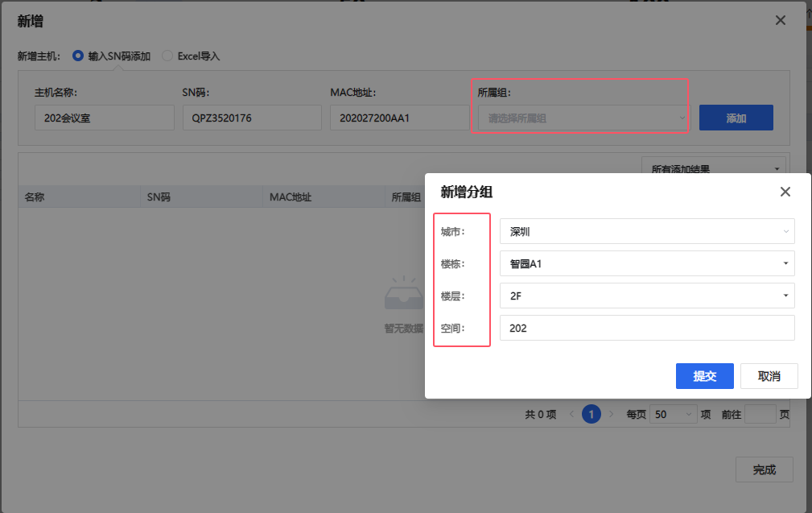Viewport: 812px width, 513px height.
Task: Click 取消 button in 新增分组 dialog
Action: tap(769, 376)
